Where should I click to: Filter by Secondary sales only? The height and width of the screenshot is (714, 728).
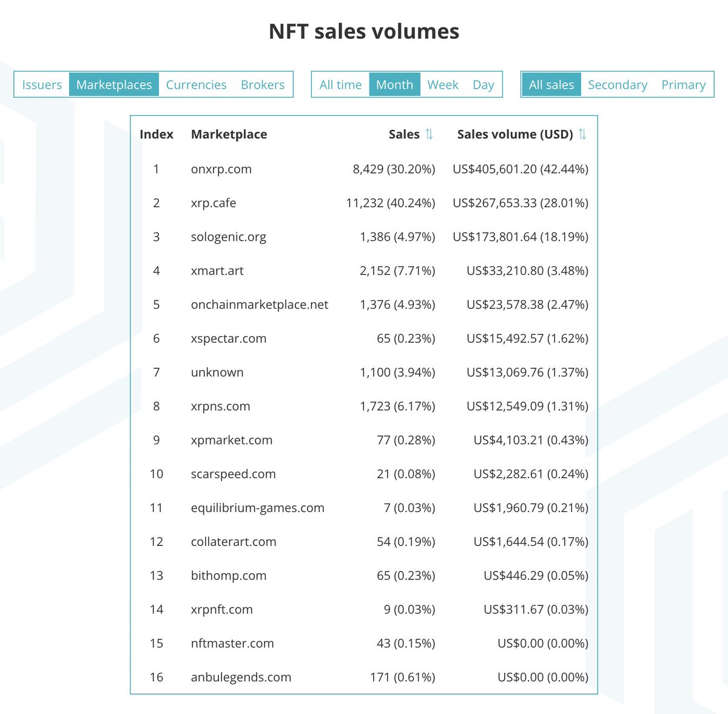617,84
